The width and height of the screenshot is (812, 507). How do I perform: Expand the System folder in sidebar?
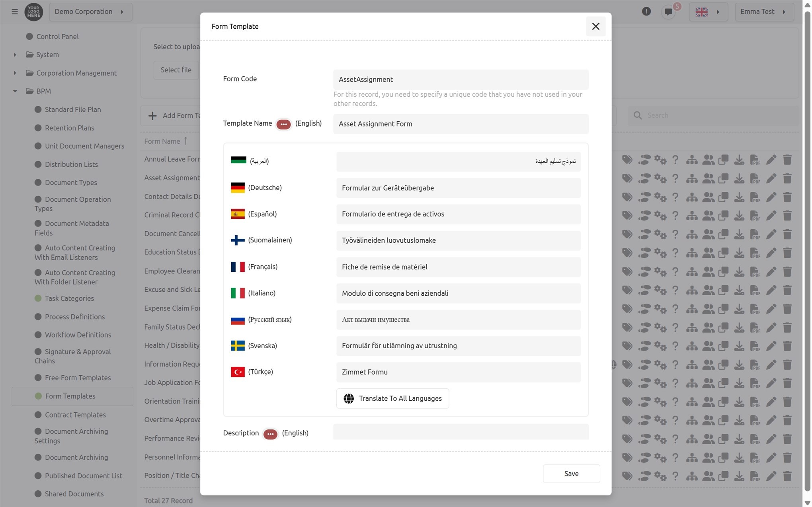[15, 55]
